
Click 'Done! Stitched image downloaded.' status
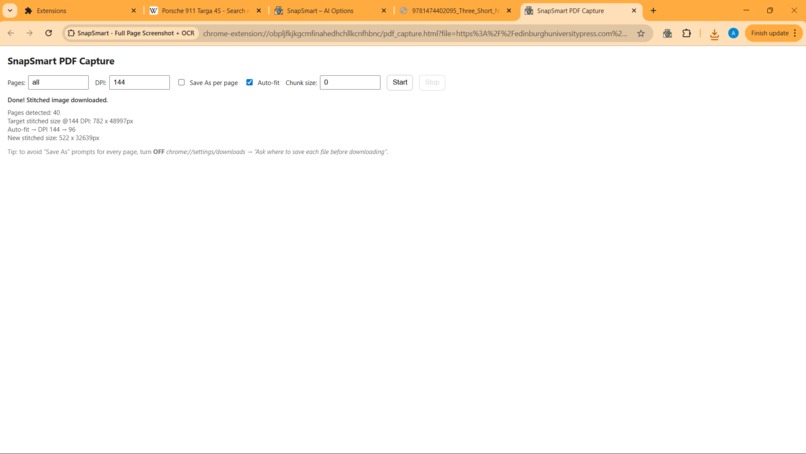pyautogui.click(x=58, y=100)
